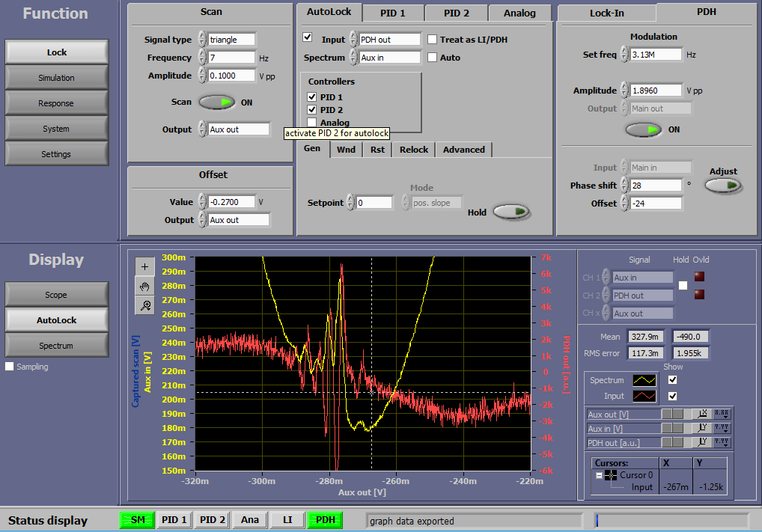Image resolution: width=762 pixels, height=532 pixels.
Task: Click the Input red plot style icon
Action: click(644, 396)
